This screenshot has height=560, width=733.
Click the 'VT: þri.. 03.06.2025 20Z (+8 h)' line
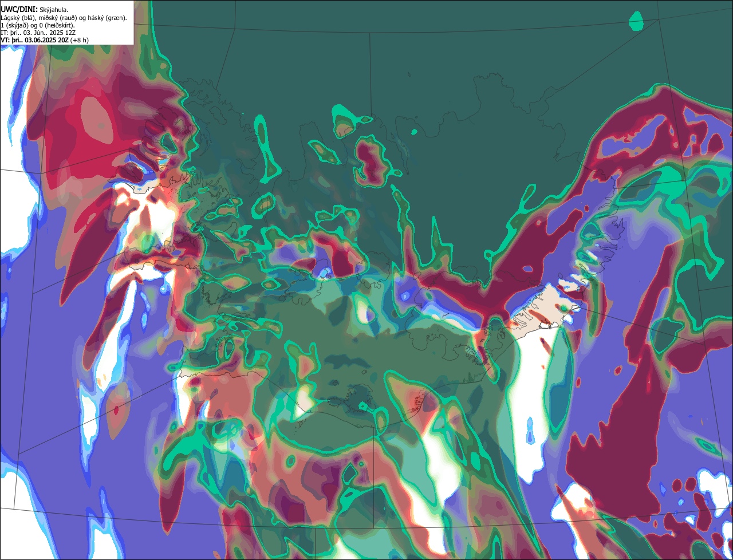(44, 40)
